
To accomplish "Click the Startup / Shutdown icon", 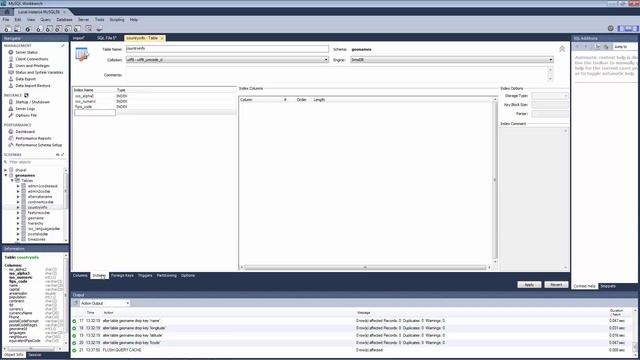I will [11, 102].
